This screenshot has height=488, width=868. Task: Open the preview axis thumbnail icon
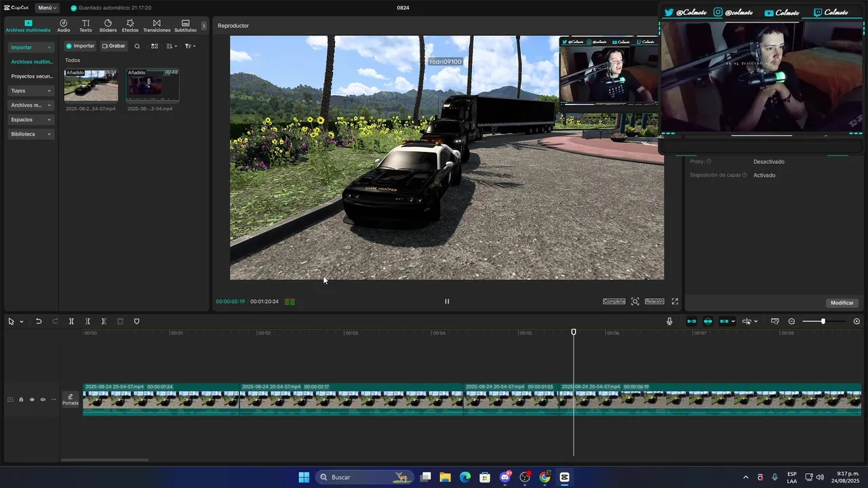pos(775,321)
